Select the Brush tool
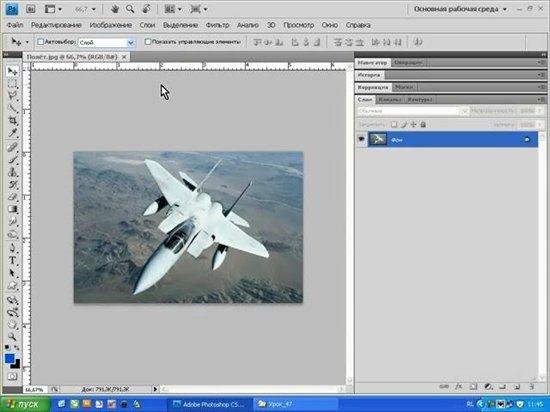550x412 pixels. [12, 160]
